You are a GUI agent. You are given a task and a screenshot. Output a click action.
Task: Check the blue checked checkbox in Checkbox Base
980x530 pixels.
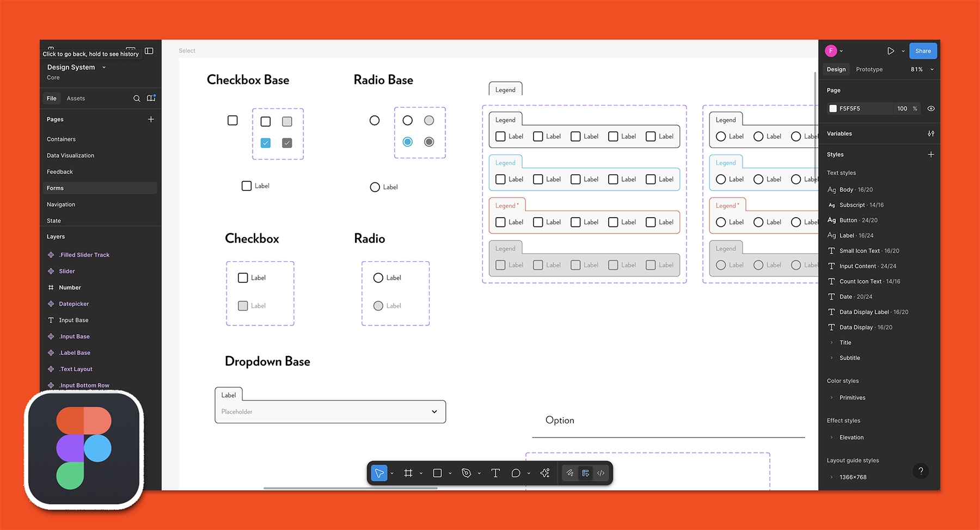pos(266,143)
